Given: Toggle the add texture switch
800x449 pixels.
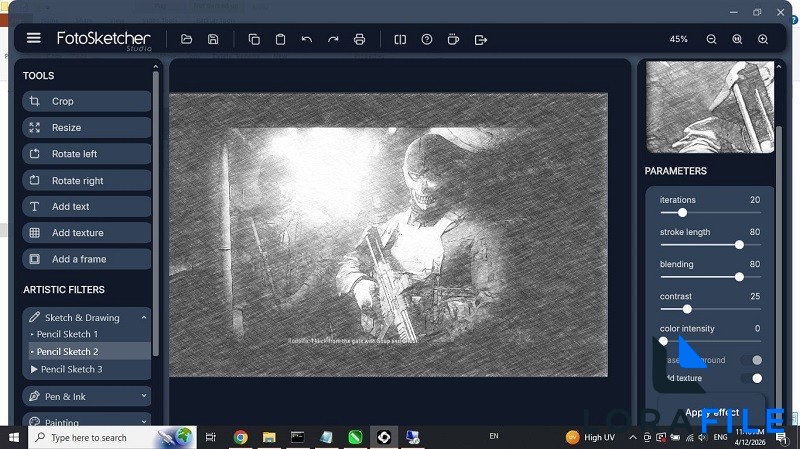Looking at the screenshot, I should tap(753, 378).
